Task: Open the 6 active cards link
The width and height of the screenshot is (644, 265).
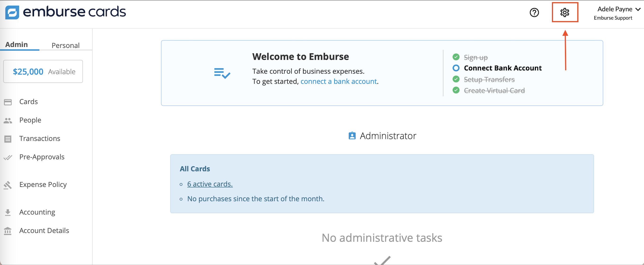Action: (210, 184)
